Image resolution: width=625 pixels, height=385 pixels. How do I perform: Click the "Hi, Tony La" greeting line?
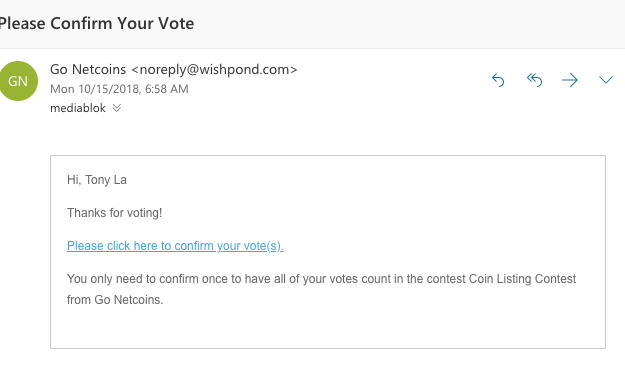click(97, 180)
